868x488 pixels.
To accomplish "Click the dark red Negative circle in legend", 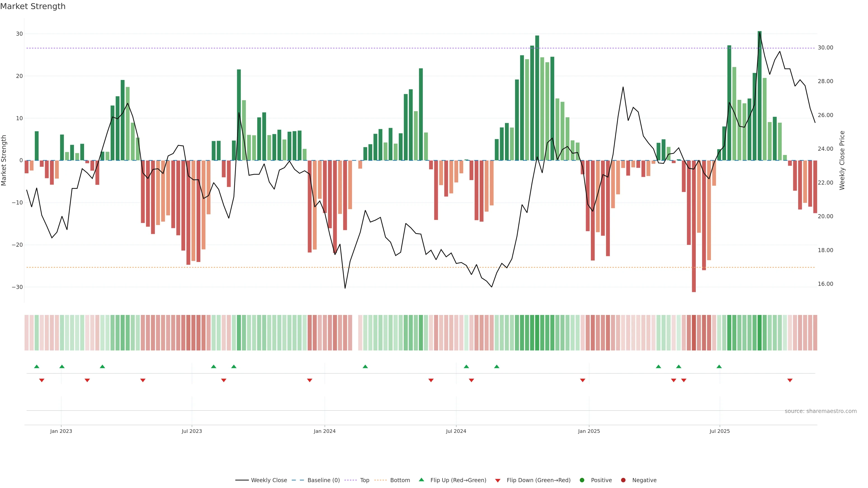I will tap(623, 480).
